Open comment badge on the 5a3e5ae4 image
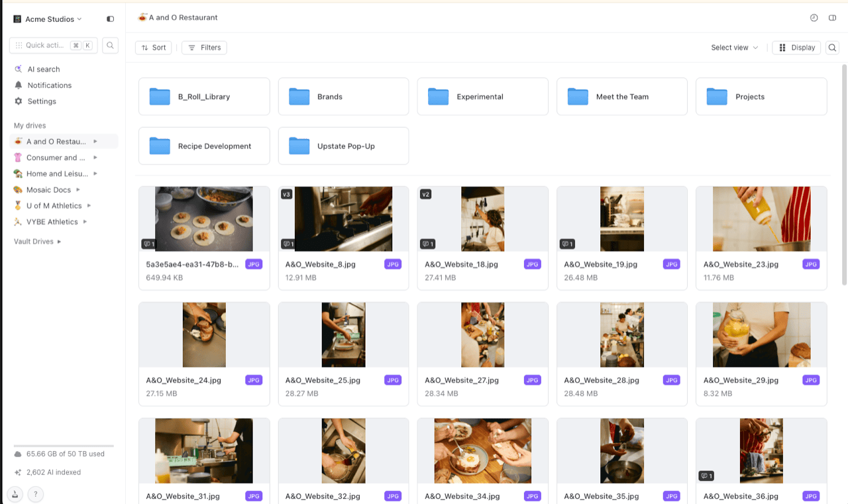Screen dimensions: 848x504 (x=149, y=244)
